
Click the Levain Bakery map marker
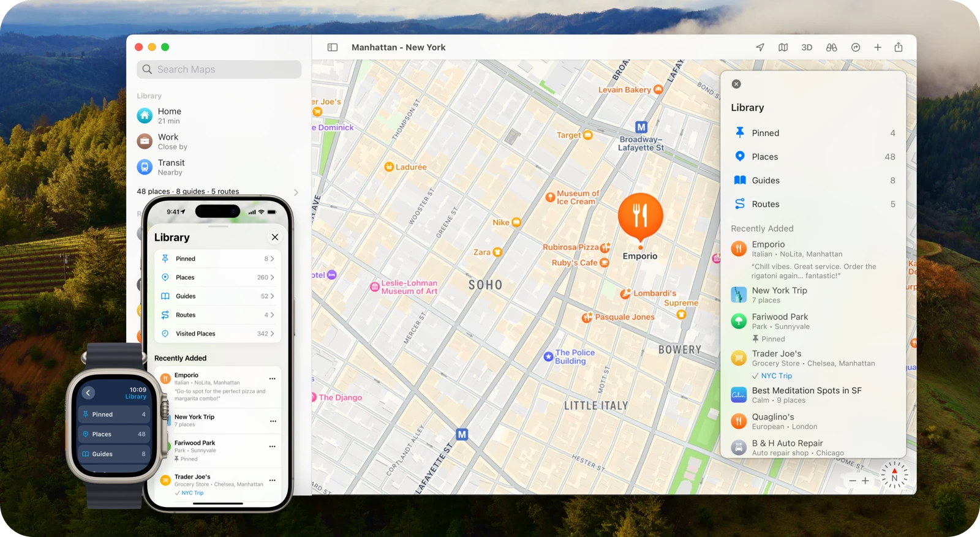658,89
